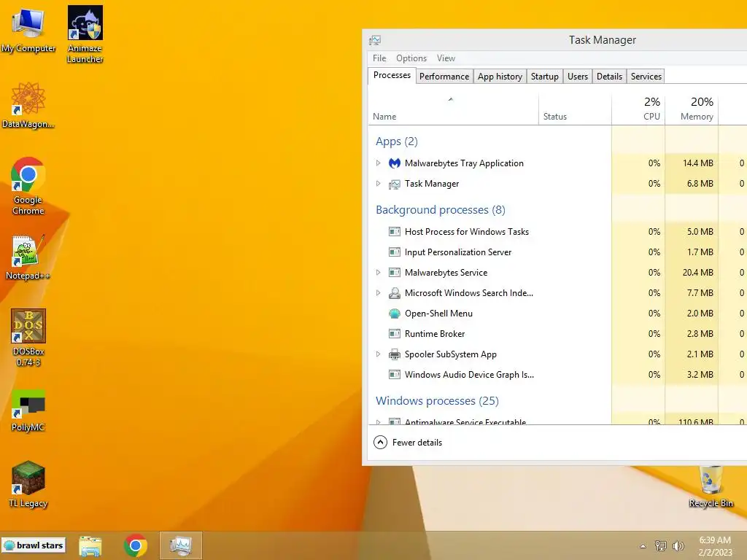Click the Windows Audio Device Graph icon
The image size is (747, 560).
395,375
